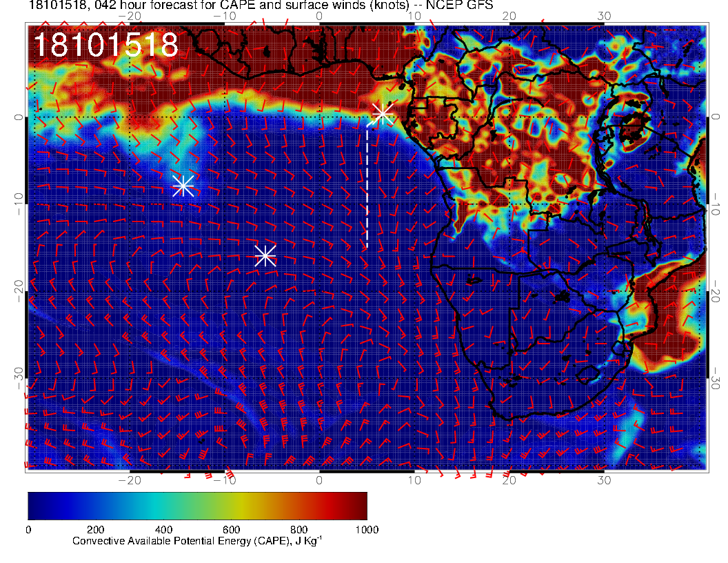This screenshot has width=728, height=563.
Task: Click the dark blue end of the CAPE colorbar
Action: point(37,506)
